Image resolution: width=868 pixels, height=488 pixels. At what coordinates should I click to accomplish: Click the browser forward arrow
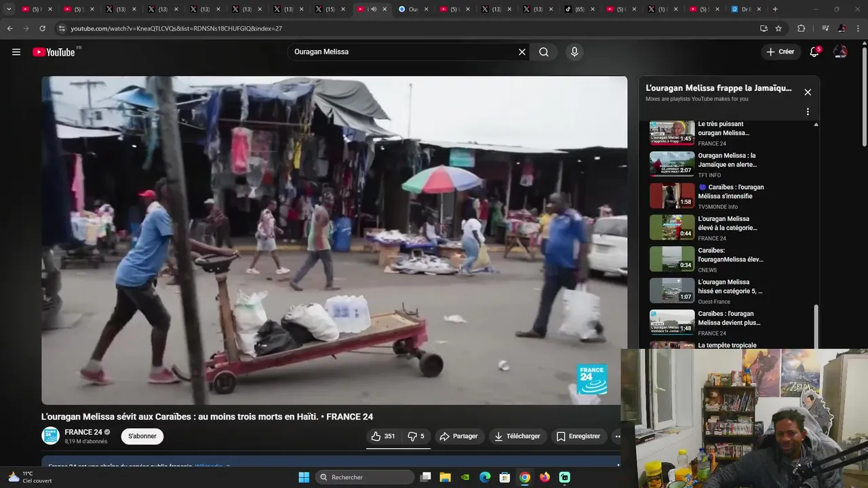click(26, 28)
